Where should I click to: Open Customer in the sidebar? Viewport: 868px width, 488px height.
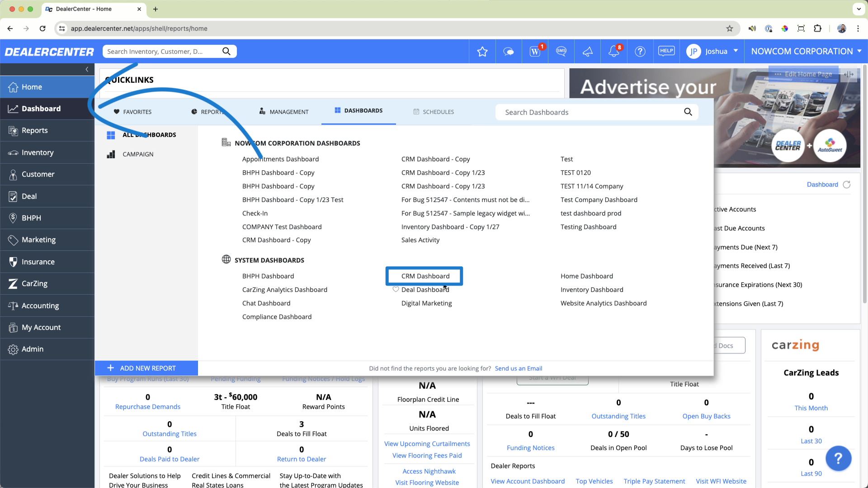click(x=47, y=174)
